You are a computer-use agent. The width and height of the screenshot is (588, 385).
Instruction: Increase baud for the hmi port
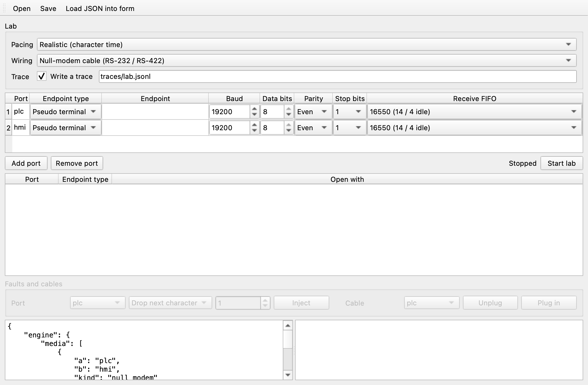[x=254, y=125]
